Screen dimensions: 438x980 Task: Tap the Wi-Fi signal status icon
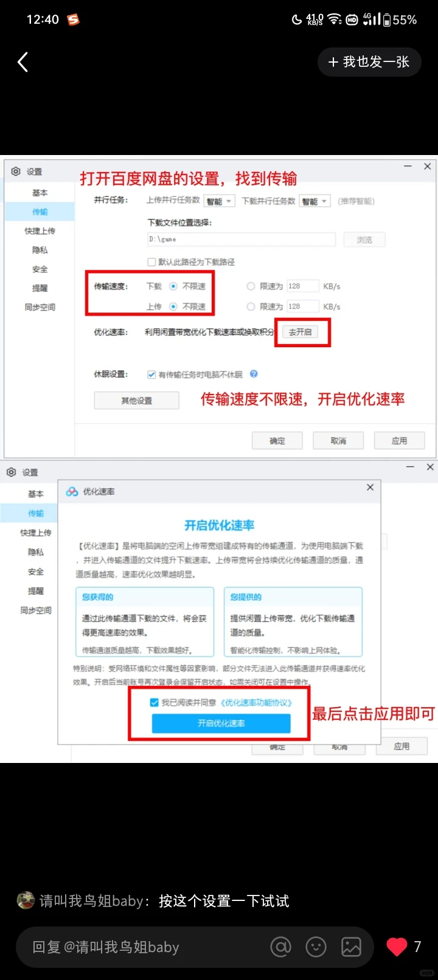pyautogui.click(x=335, y=19)
